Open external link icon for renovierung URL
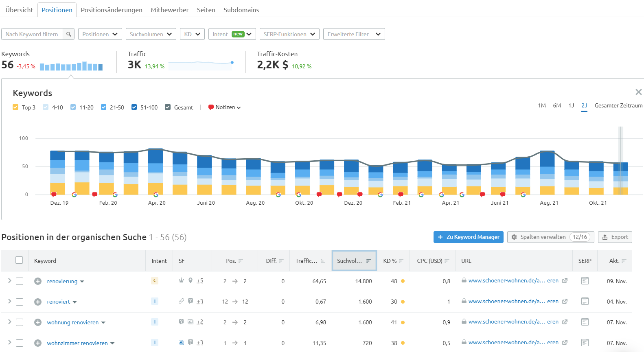 coord(565,281)
